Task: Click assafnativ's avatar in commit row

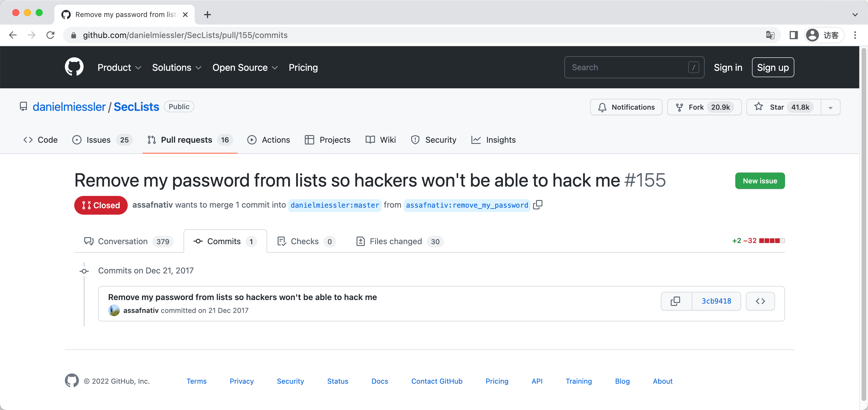Action: pos(114,310)
